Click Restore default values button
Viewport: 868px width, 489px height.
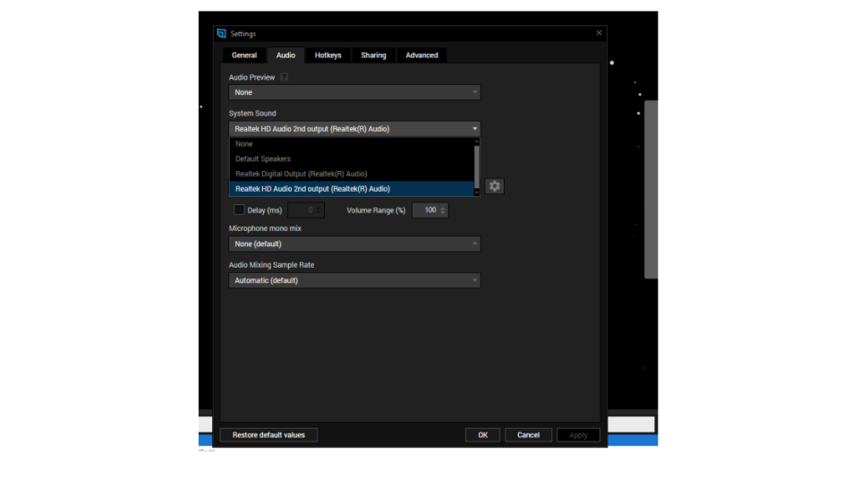click(x=268, y=434)
